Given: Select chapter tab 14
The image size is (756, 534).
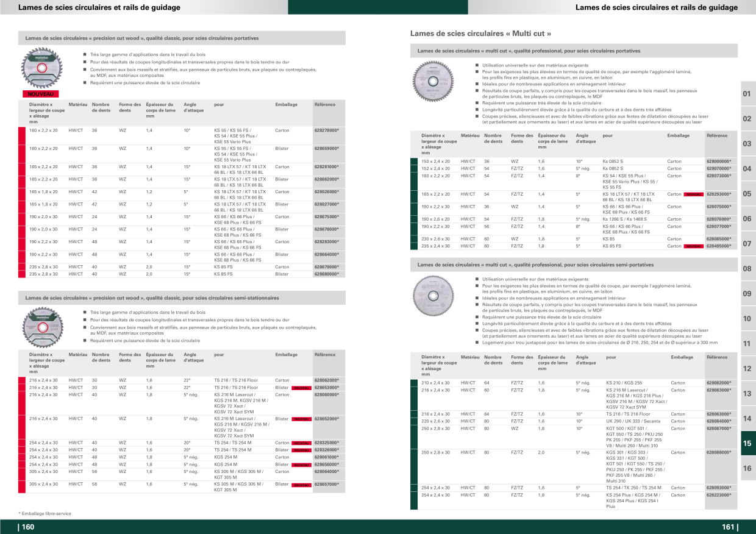Looking at the screenshot, I should (747, 419).
